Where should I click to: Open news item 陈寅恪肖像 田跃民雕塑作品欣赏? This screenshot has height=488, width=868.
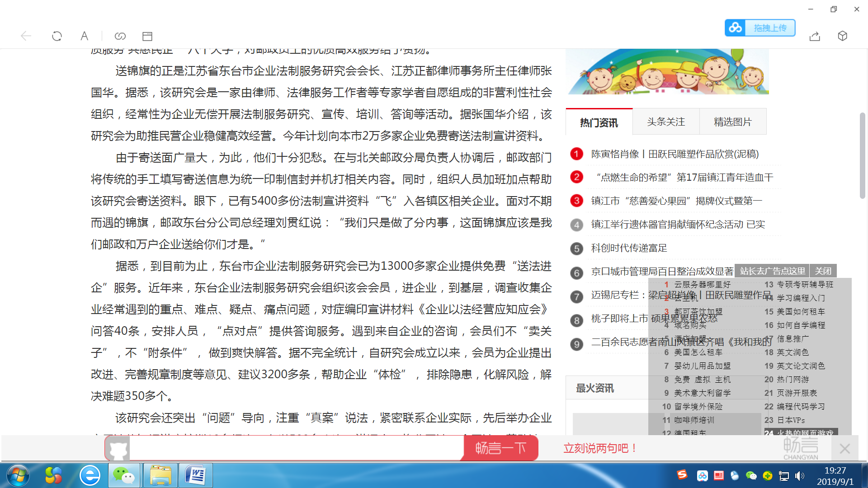675,154
